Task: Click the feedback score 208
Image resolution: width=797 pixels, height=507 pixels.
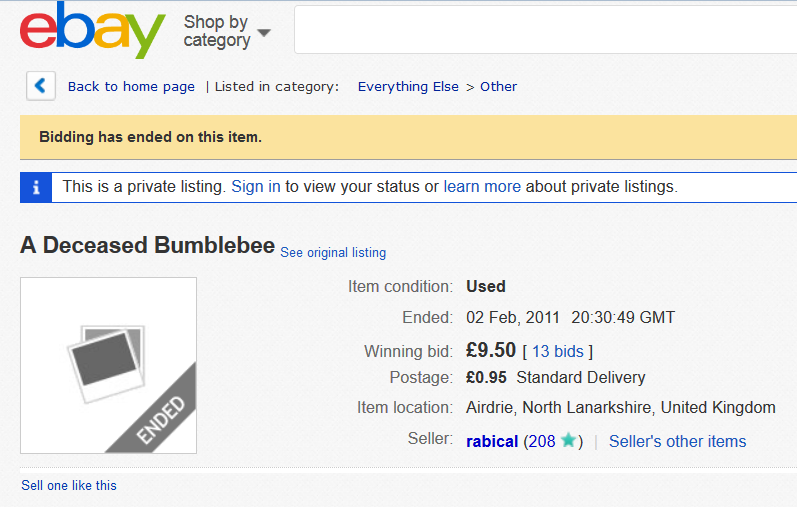Action: (542, 441)
